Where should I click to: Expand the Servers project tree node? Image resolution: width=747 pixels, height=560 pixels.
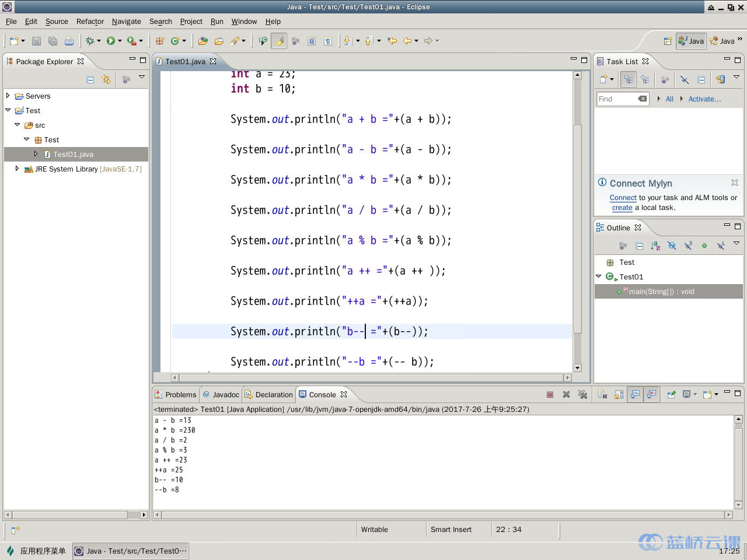tap(8, 96)
